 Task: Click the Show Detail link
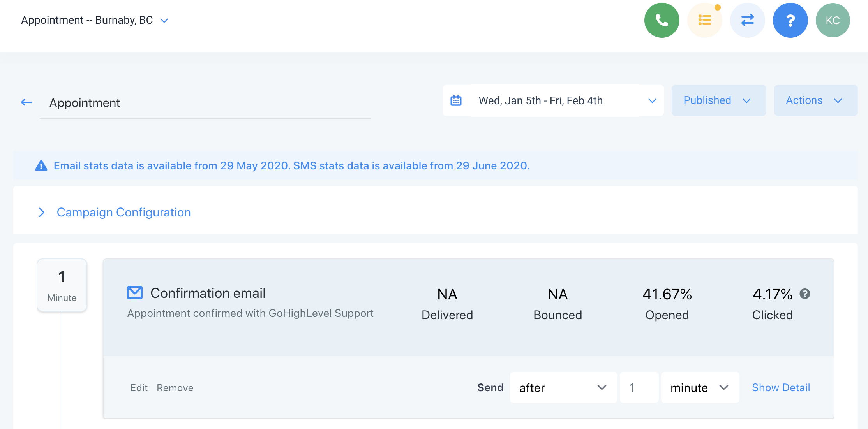click(x=781, y=388)
